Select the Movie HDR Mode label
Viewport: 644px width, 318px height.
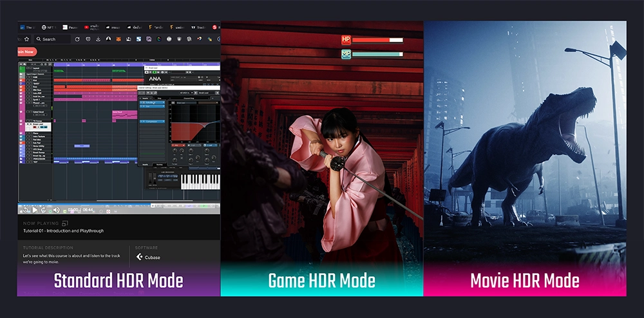525,281
